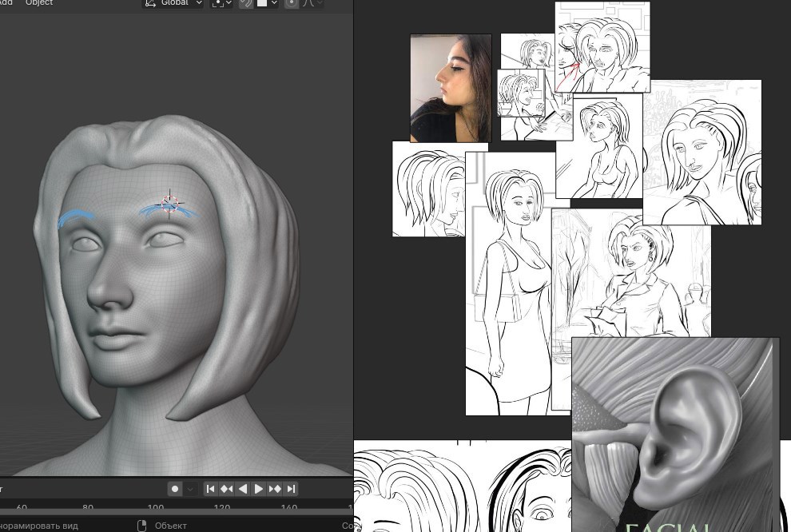This screenshot has width=791, height=532.
Task: Toggle snapping with the magnet icon
Action: click(x=245, y=3)
